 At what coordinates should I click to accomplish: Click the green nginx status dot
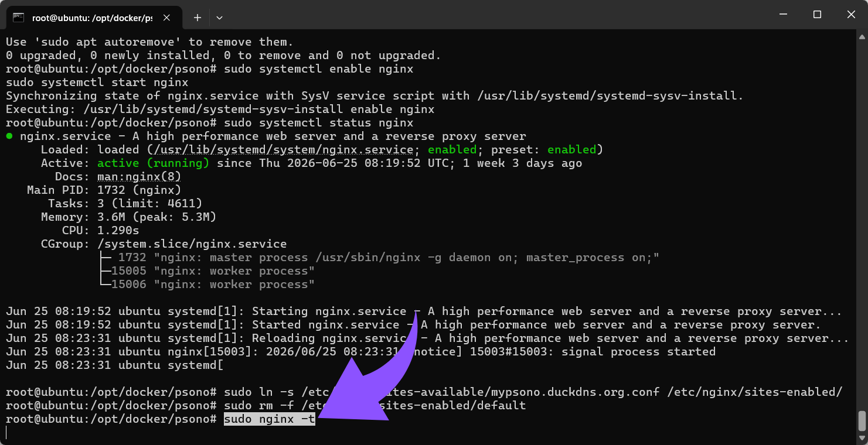click(9, 136)
